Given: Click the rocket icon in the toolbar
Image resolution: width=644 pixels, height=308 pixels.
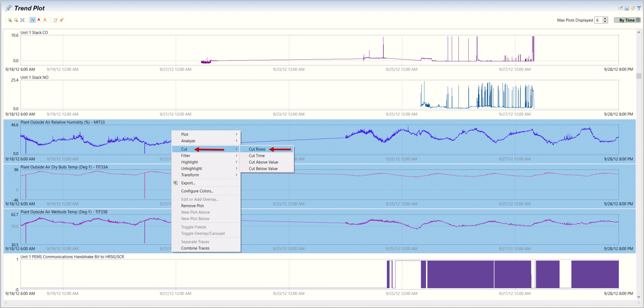Looking at the screenshot, I should pyautogui.click(x=61, y=20).
